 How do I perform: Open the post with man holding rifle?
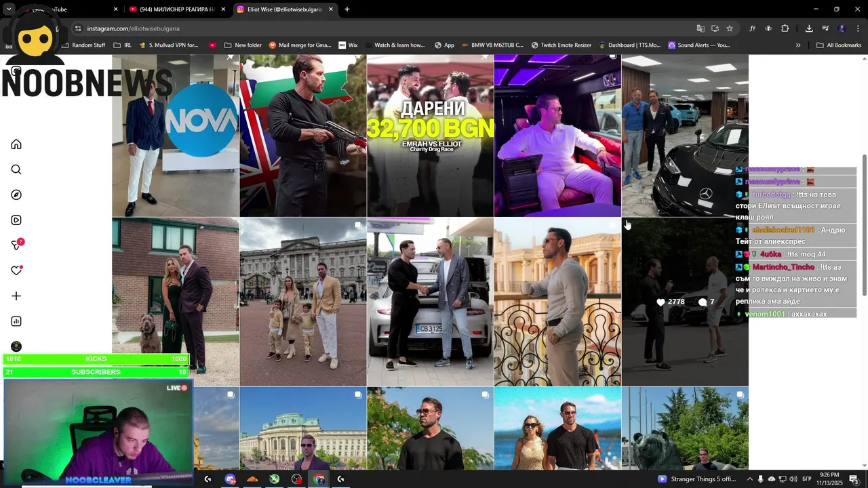[x=302, y=136]
